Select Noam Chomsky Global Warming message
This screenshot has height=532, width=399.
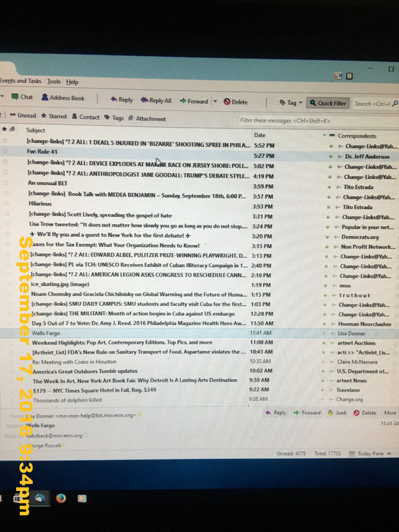[139, 294]
